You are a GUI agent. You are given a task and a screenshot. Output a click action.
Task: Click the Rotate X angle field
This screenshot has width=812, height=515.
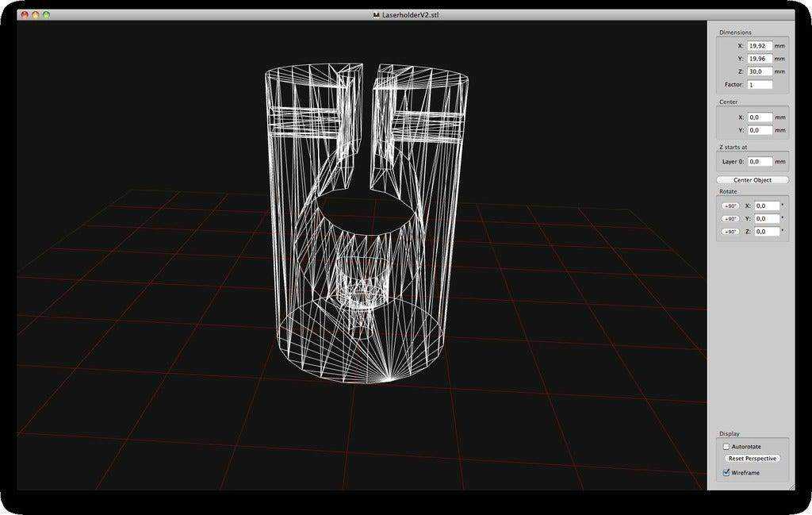(767, 206)
